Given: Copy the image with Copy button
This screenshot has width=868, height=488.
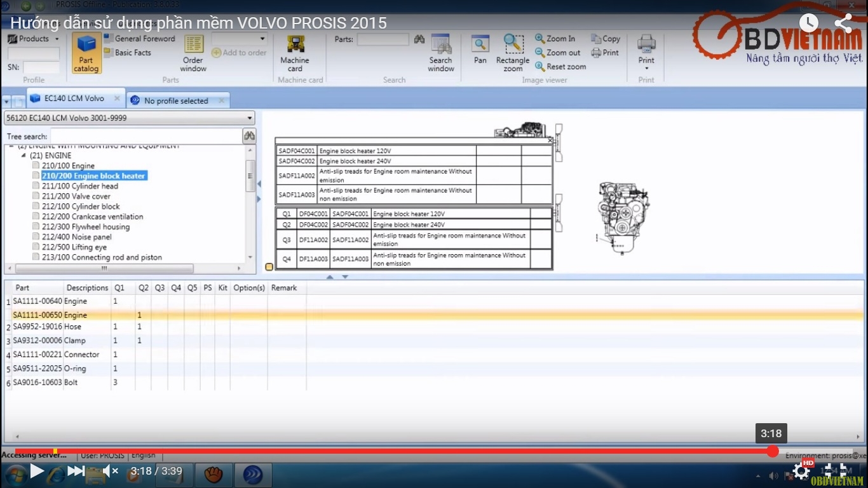Looking at the screenshot, I should [606, 39].
